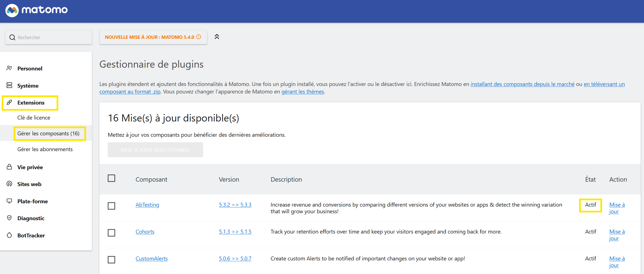Check the Cohorts row checkbox
This screenshot has width=644, height=274.
(112, 233)
